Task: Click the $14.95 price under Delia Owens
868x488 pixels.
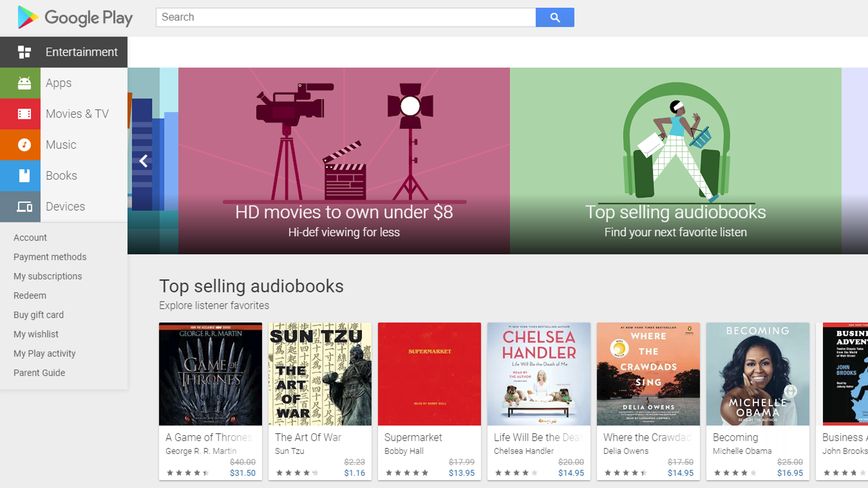Action: tap(681, 473)
